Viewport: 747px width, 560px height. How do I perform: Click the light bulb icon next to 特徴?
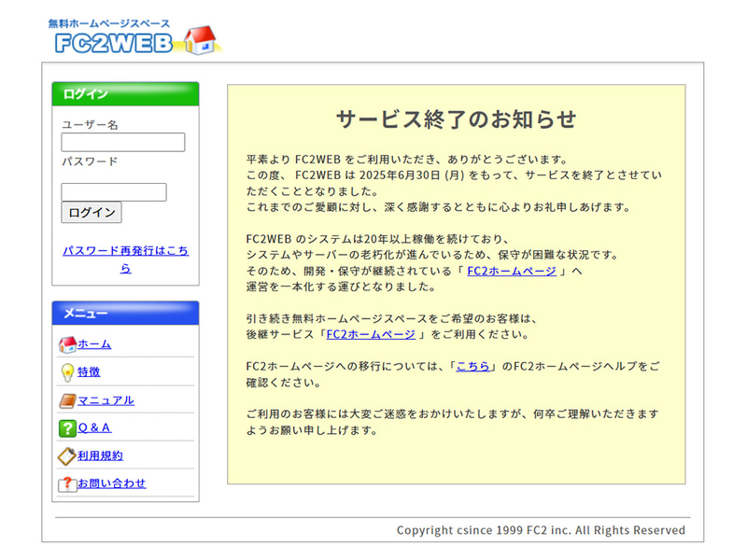click(x=67, y=372)
